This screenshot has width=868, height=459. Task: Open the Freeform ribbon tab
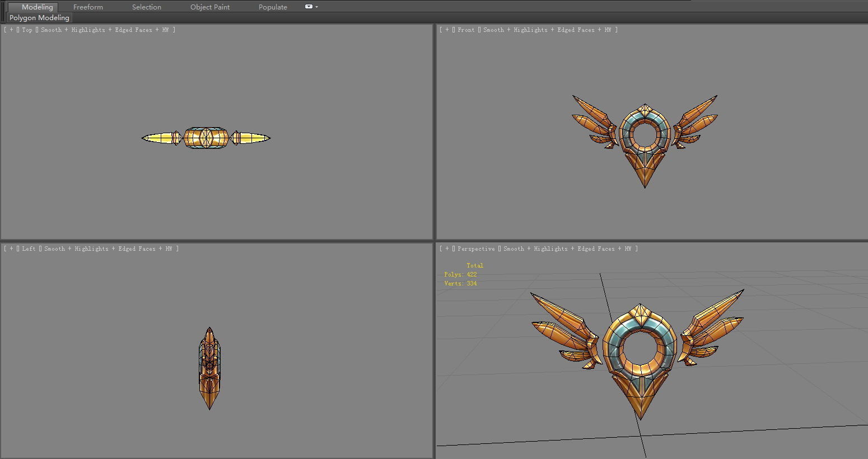click(x=88, y=7)
